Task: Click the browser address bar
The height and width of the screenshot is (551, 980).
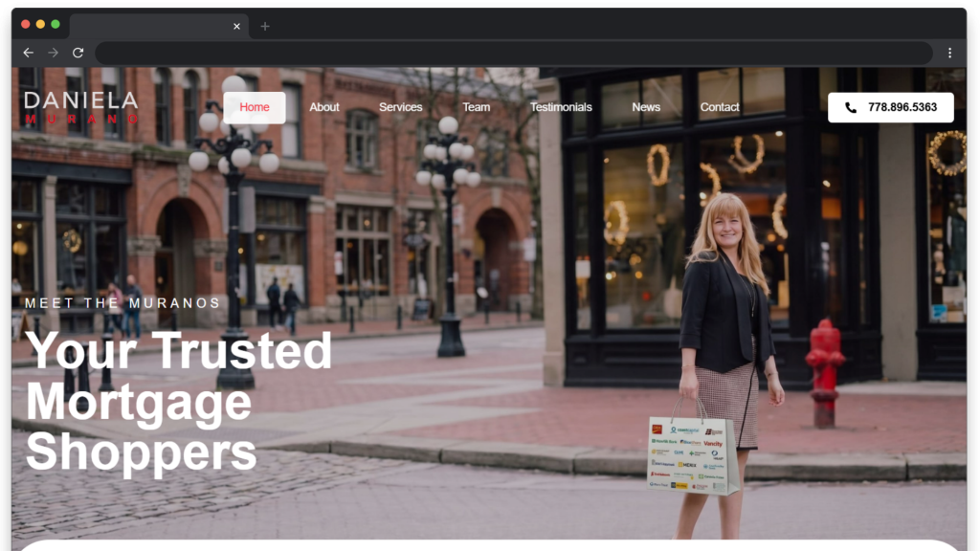Action: [514, 54]
